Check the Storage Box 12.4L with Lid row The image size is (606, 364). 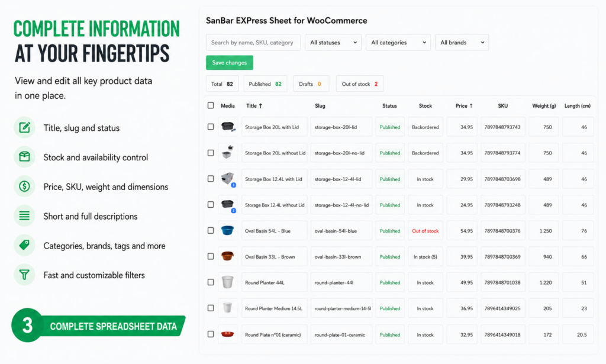tap(211, 179)
